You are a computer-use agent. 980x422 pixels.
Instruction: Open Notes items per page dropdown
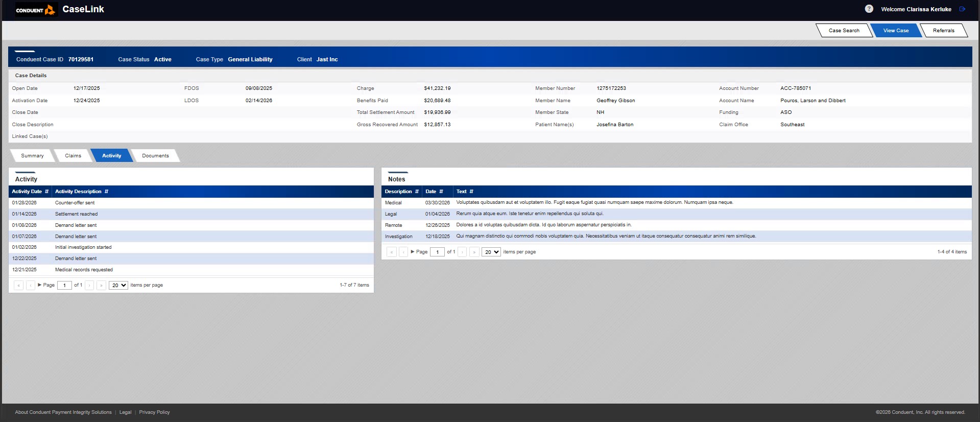(x=491, y=252)
